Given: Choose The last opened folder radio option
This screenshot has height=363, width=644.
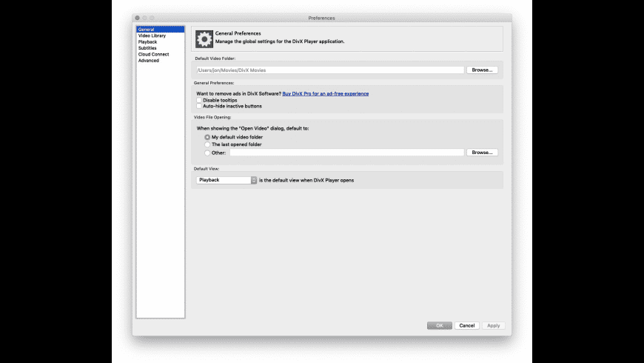Looking at the screenshot, I should [207, 144].
